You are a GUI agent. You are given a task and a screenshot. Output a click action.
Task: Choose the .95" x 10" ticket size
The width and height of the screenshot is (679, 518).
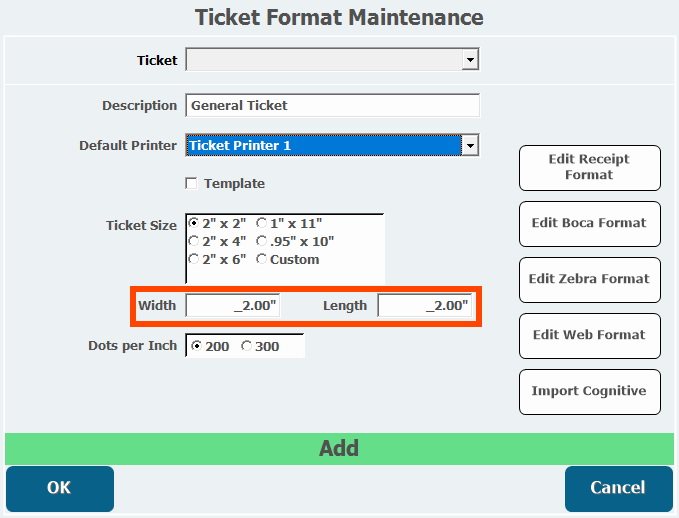coord(262,241)
